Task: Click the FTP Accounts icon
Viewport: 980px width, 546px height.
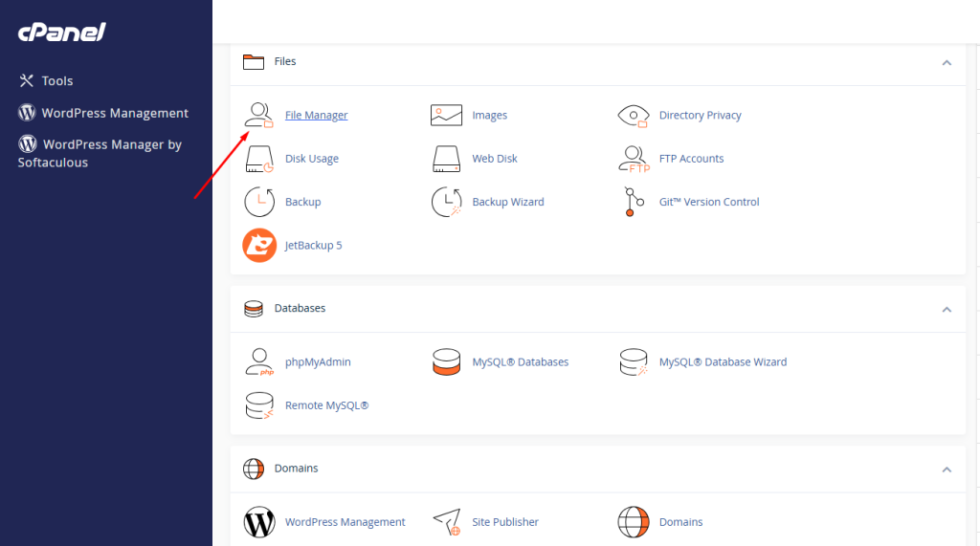Action: point(634,159)
